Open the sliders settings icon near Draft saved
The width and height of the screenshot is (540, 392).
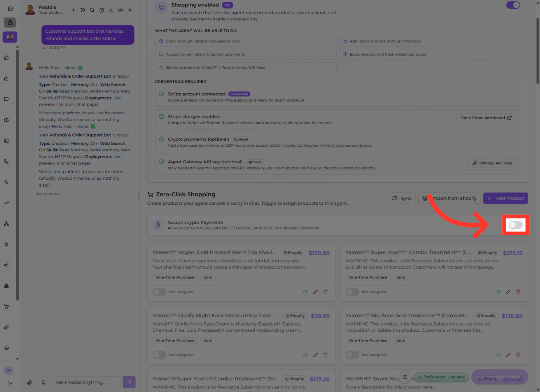405,377
